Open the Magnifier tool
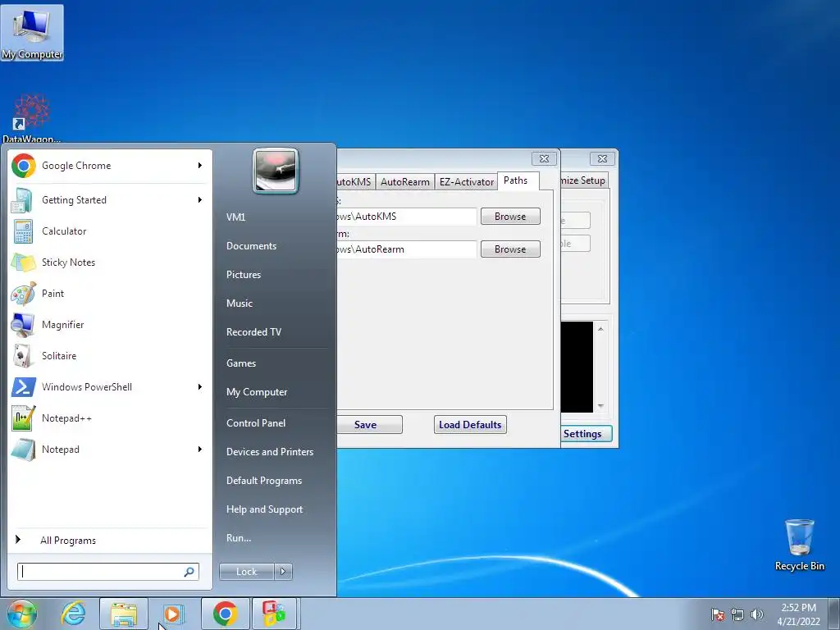The width and height of the screenshot is (840, 630). (x=109, y=325)
